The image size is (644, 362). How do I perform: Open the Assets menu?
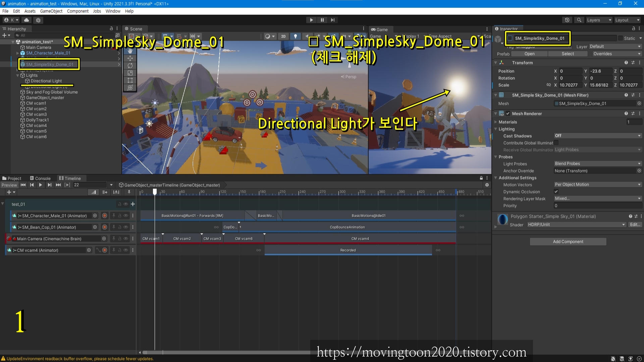click(30, 11)
